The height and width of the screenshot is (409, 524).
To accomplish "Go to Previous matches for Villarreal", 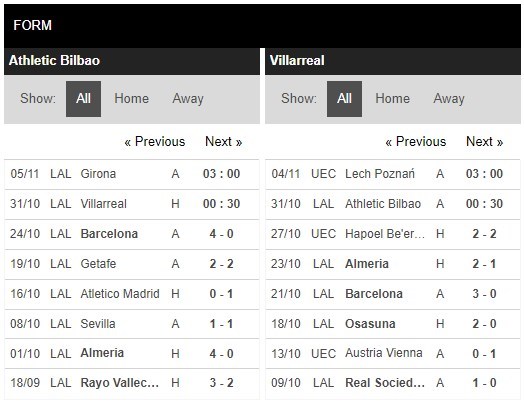I will pyautogui.click(x=415, y=142).
